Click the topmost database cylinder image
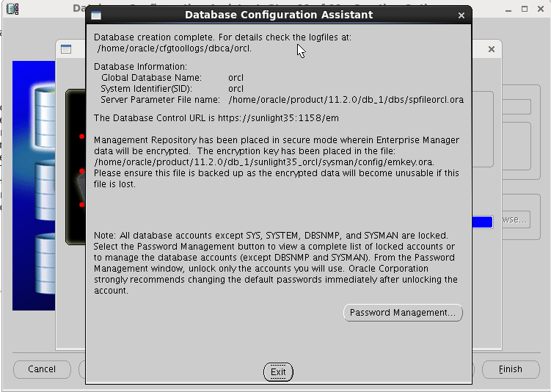Screen dimensions: 551x392 [x=45, y=117]
